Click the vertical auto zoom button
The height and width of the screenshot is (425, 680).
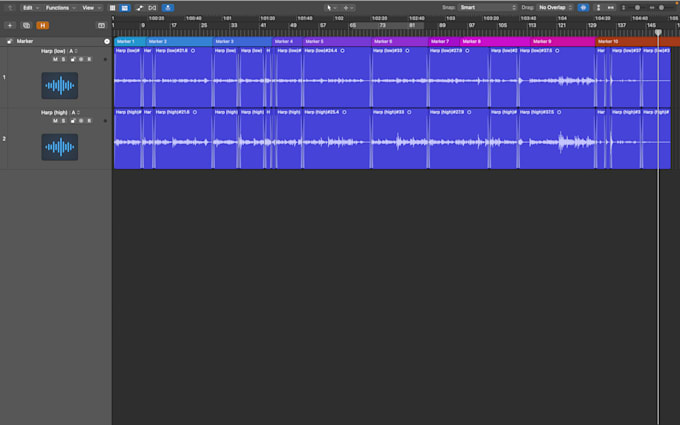click(x=598, y=7)
